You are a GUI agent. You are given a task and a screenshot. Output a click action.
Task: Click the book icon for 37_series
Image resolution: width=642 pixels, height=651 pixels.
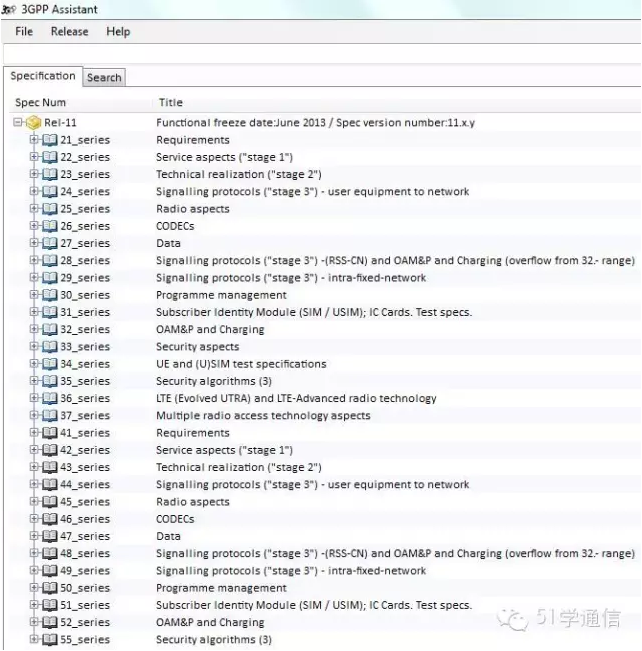[50, 415]
